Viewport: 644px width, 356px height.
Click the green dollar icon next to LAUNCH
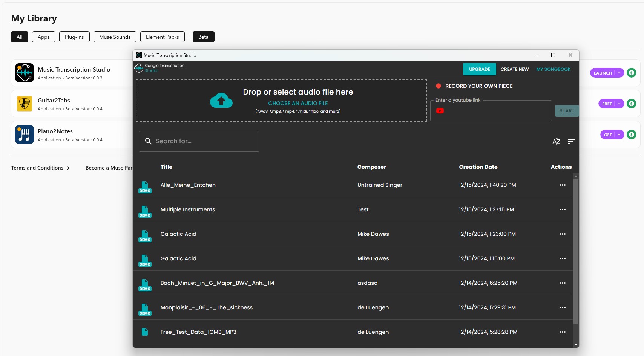tap(632, 73)
